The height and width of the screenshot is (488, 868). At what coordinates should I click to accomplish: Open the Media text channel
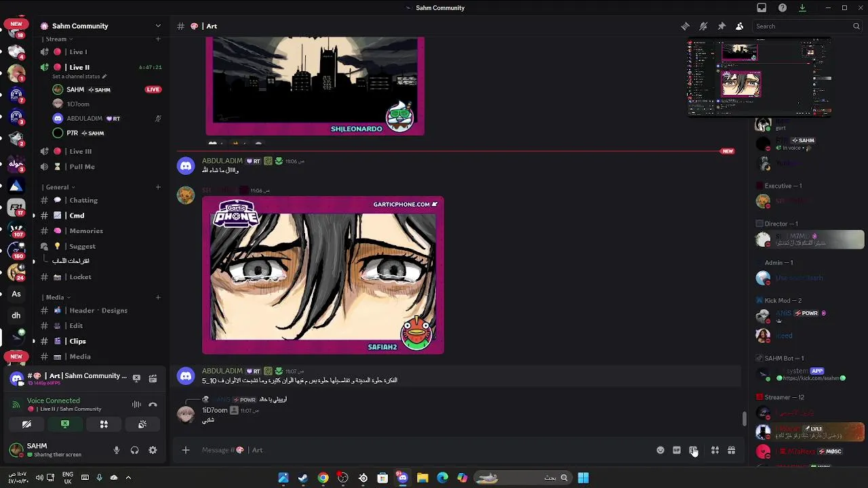102,357
